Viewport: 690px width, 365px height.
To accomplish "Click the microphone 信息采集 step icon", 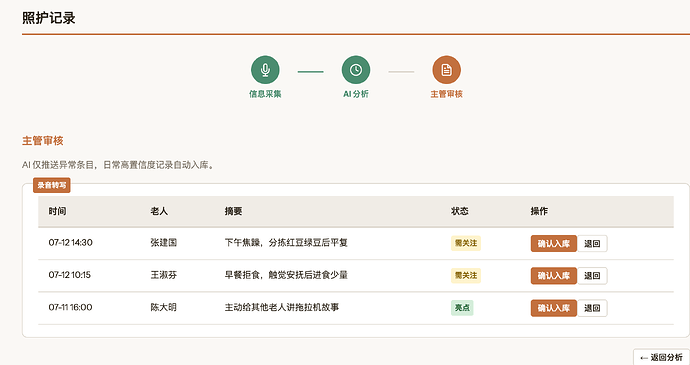I will [265, 70].
